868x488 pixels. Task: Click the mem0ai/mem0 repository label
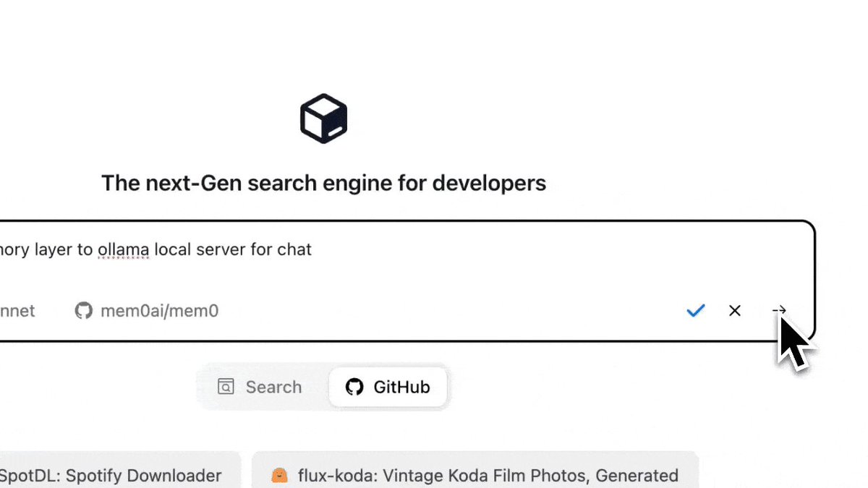[x=160, y=311]
